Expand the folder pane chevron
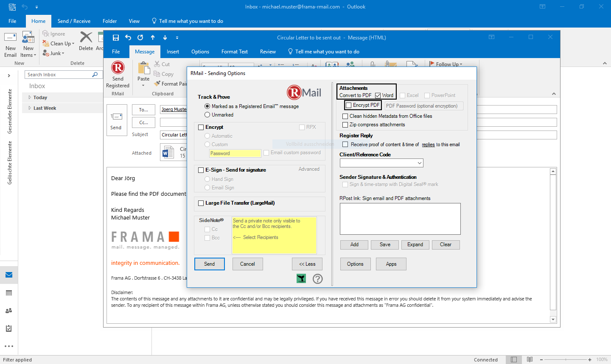The image size is (611, 364). tap(9, 75)
